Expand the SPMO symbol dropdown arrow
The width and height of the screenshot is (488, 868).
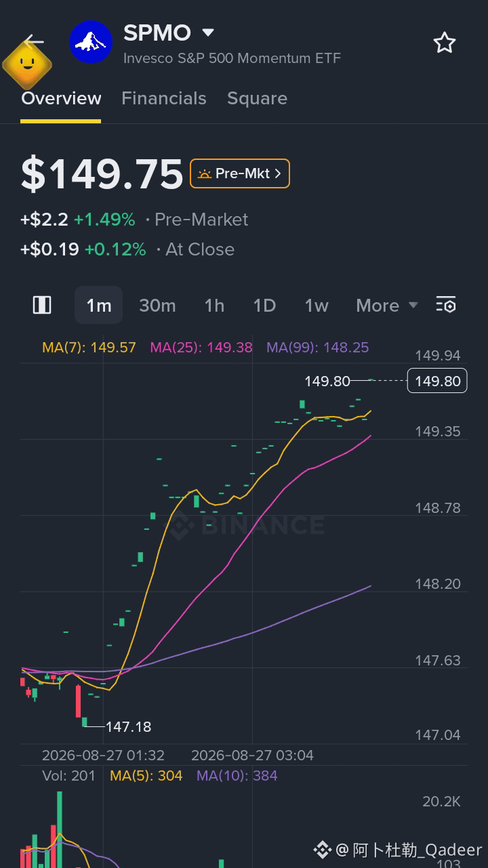(208, 33)
